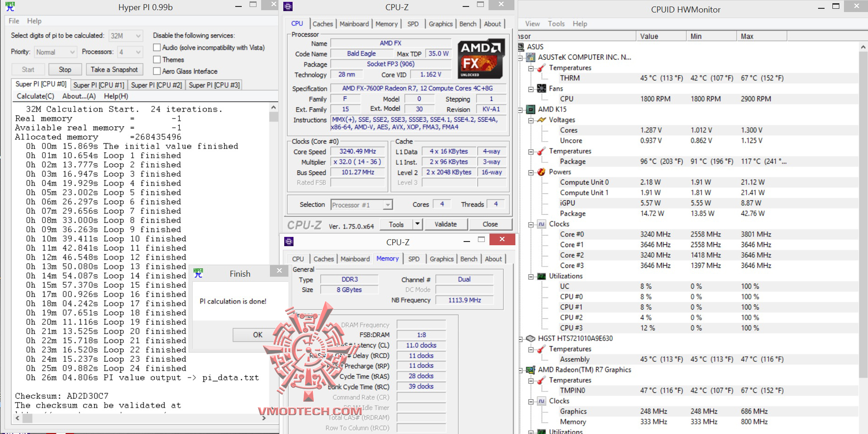Open Calculate(C) menu in Super PI
Viewport: 868px width, 434px height.
coord(36,96)
